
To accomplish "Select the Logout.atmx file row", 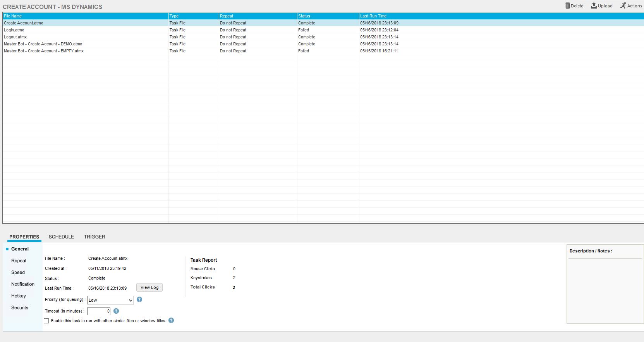I will point(323,37).
